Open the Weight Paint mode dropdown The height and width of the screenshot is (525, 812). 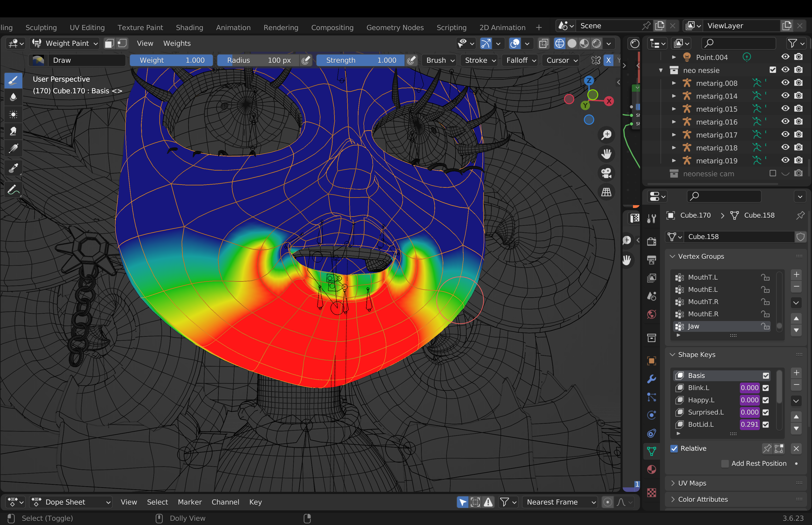[65, 43]
